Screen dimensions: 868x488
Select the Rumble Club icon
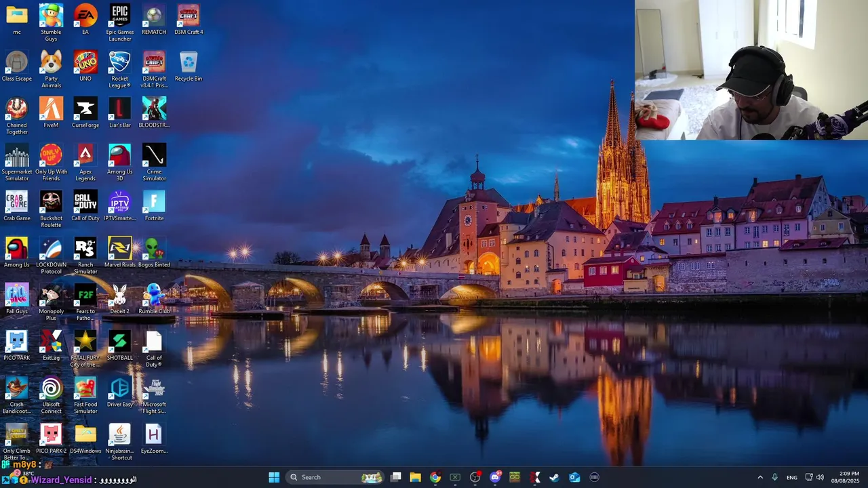tap(154, 299)
